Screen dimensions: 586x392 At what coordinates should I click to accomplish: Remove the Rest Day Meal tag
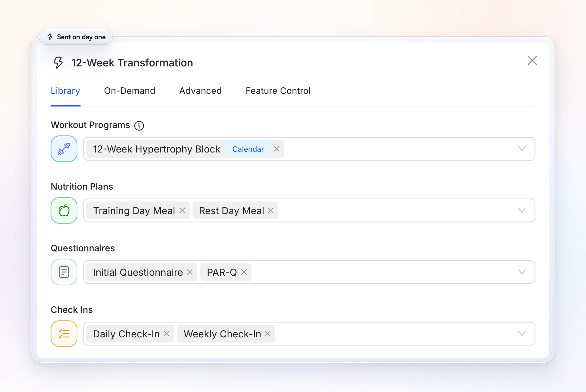tap(271, 211)
